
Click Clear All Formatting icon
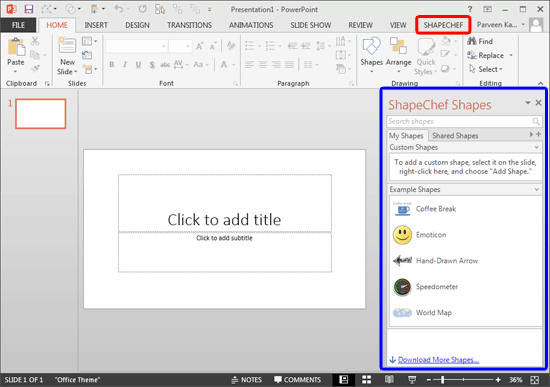tap(231, 46)
